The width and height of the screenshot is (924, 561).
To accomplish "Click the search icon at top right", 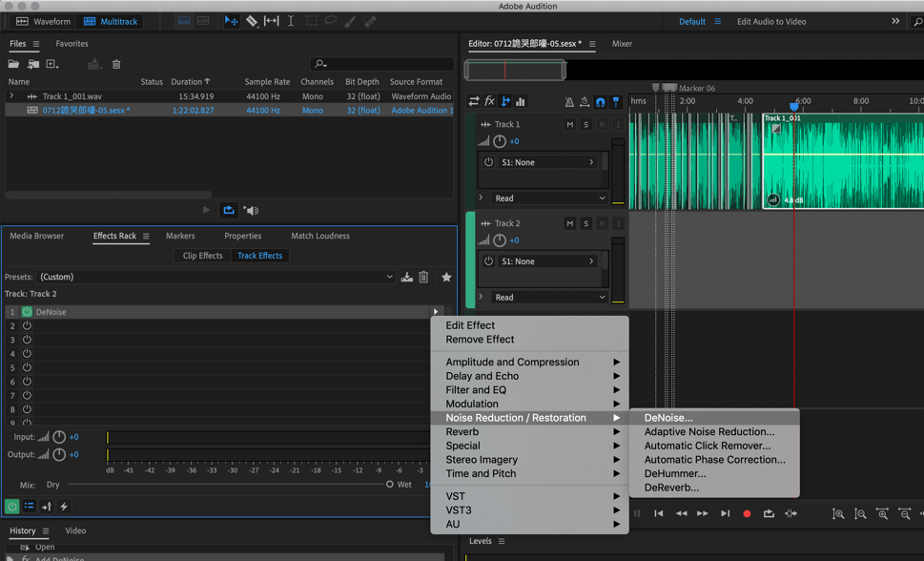I will point(917,22).
